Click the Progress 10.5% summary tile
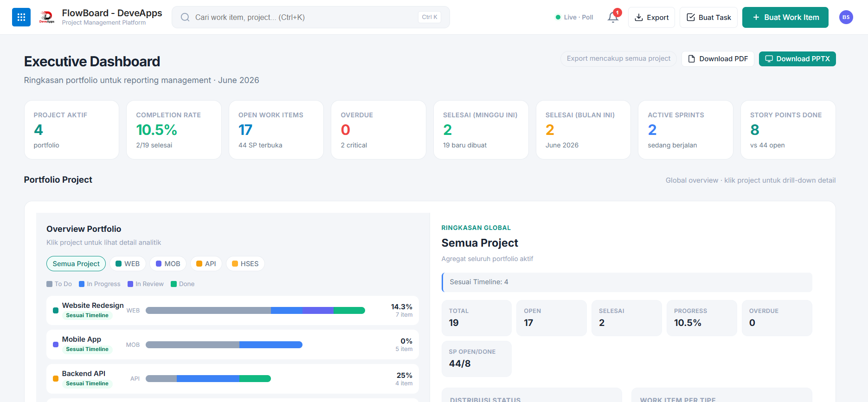This screenshot has height=402, width=868. [702, 318]
